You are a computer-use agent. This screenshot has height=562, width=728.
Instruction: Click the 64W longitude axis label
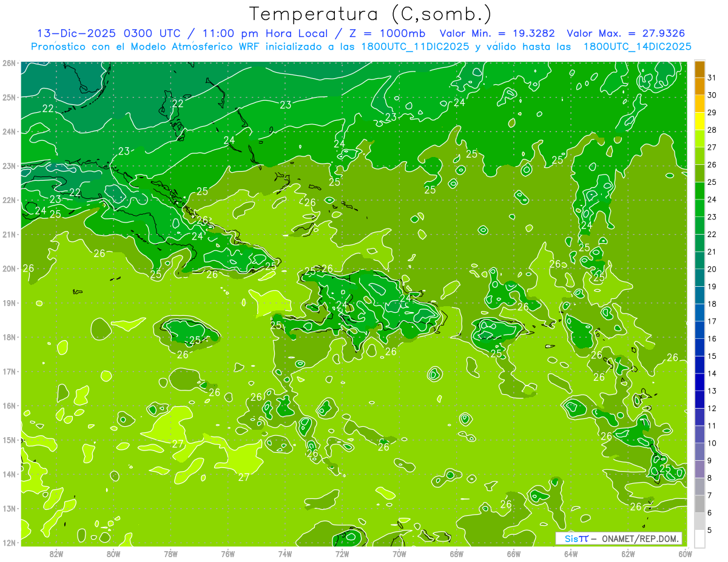point(571,554)
